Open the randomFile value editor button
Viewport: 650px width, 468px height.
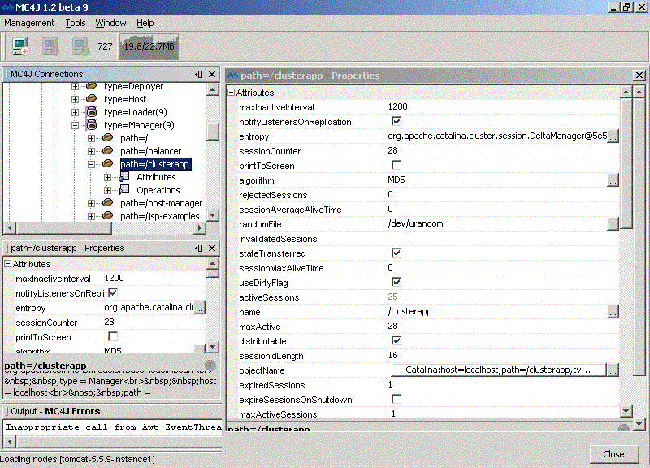click(x=613, y=224)
